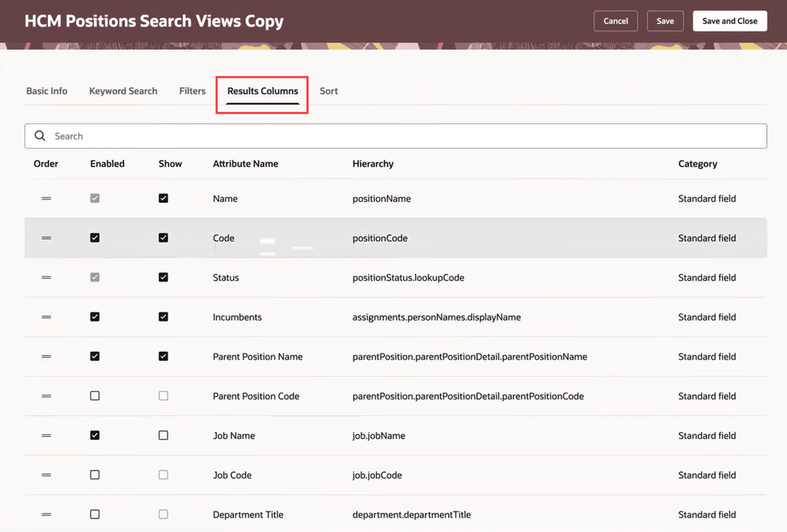Screen dimensions: 787x532
Task: Uncheck Show for the Status attribute
Action: 163,277
